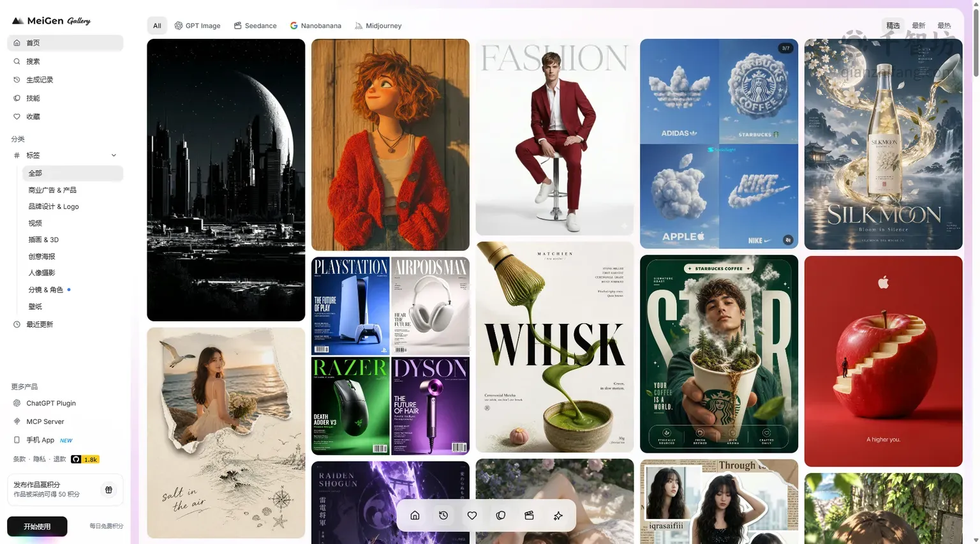Open the Silkmoon bottle poster thumbnail
The image size is (980, 544).
coord(883,144)
